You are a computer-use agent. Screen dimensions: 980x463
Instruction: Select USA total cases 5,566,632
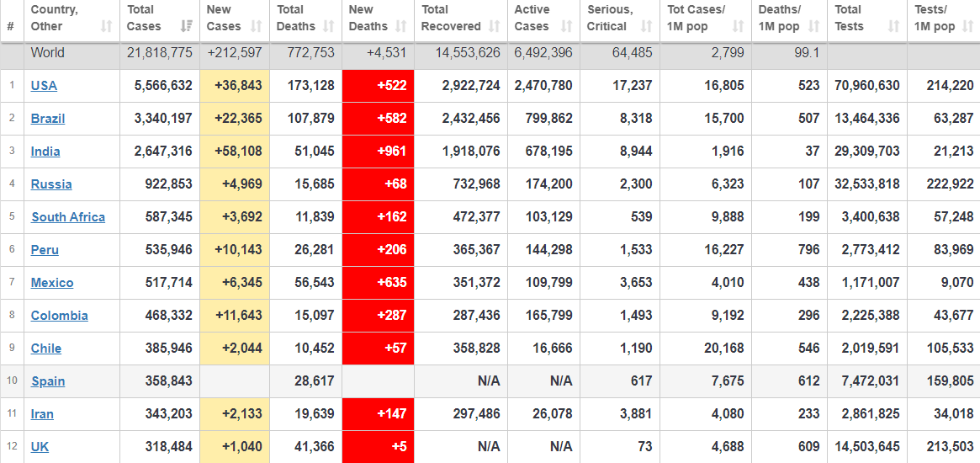[163, 86]
